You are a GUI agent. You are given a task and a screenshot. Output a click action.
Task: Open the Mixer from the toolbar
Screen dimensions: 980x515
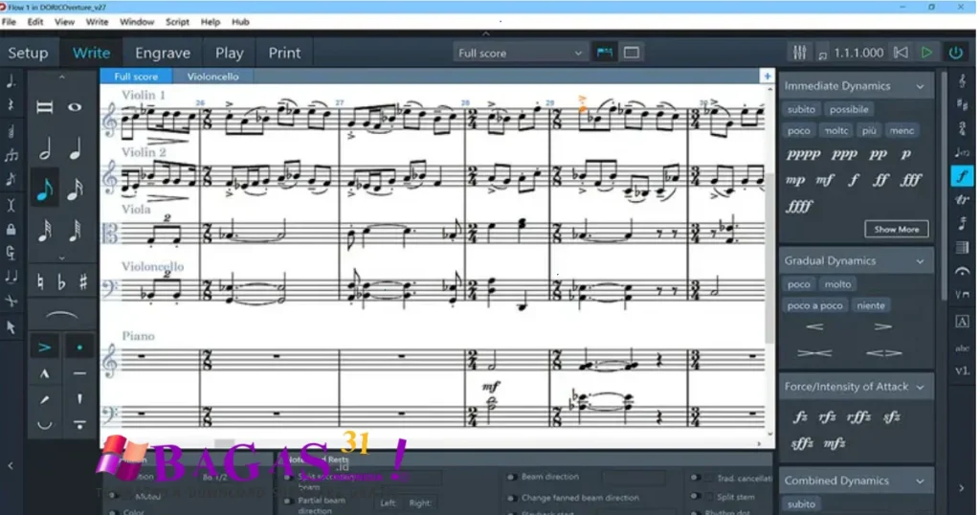click(x=798, y=53)
